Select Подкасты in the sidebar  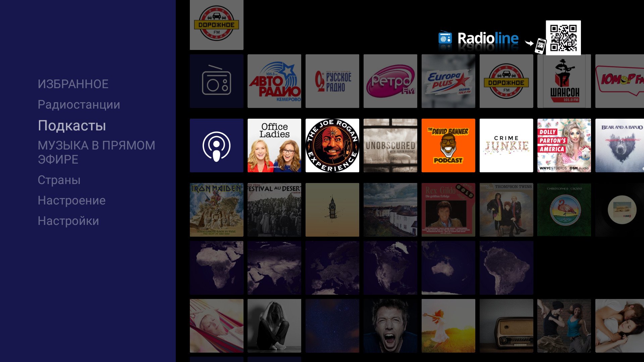(72, 126)
